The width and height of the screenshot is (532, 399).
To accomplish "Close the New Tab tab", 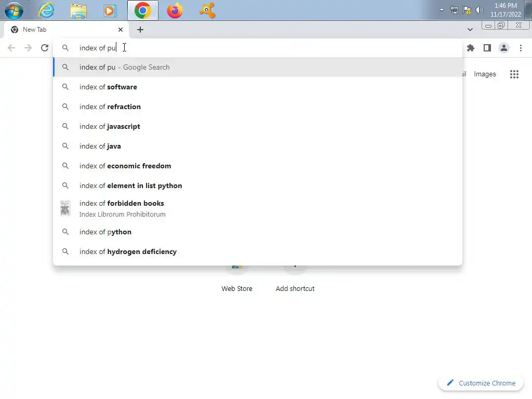I will click(121, 30).
